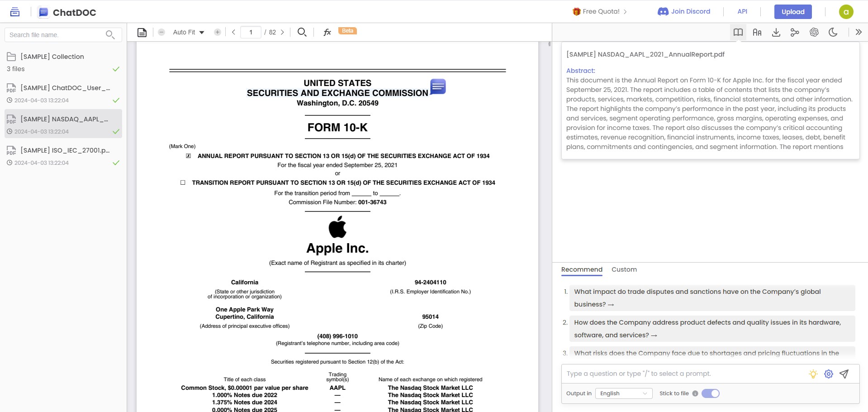Open the Auto Fit zoom dropdown
This screenshot has height=412, width=868.
189,32
